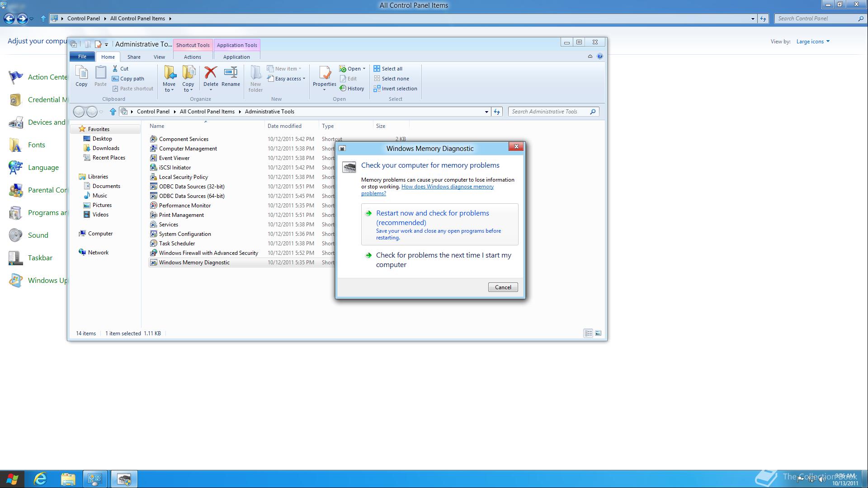The height and width of the screenshot is (488, 868).
Task: Switch to details view icon in status bar
Action: 588,333
